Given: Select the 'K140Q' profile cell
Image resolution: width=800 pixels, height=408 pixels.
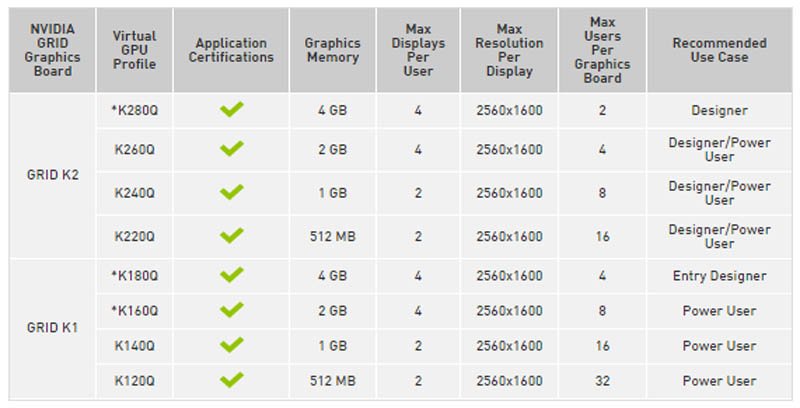Looking at the screenshot, I should click(x=135, y=346).
